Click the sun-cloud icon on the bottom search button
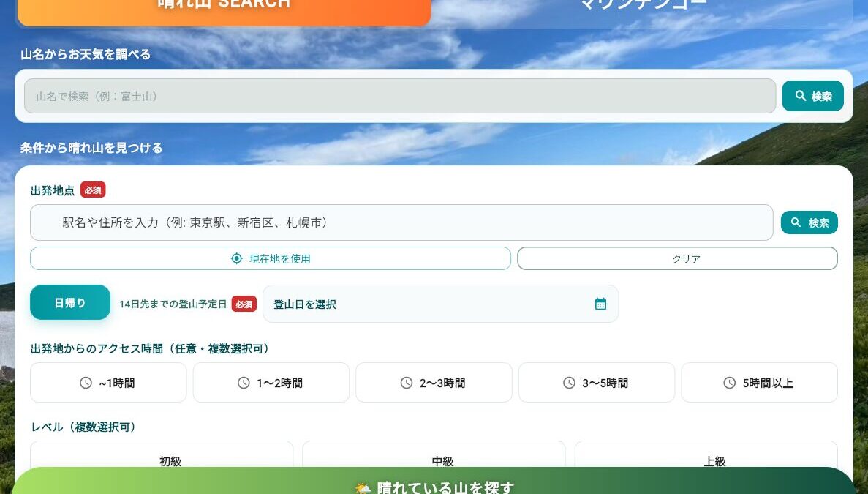This screenshot has height=494, width=868. click(363, 487)
